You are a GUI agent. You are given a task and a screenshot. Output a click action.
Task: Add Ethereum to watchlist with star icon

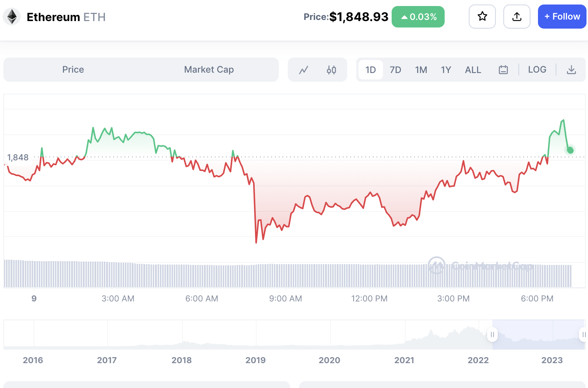[x=482, y=17]
